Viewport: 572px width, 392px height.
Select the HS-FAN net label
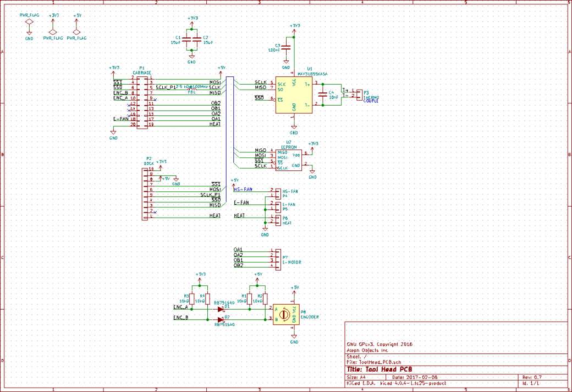tap(243, 190)
